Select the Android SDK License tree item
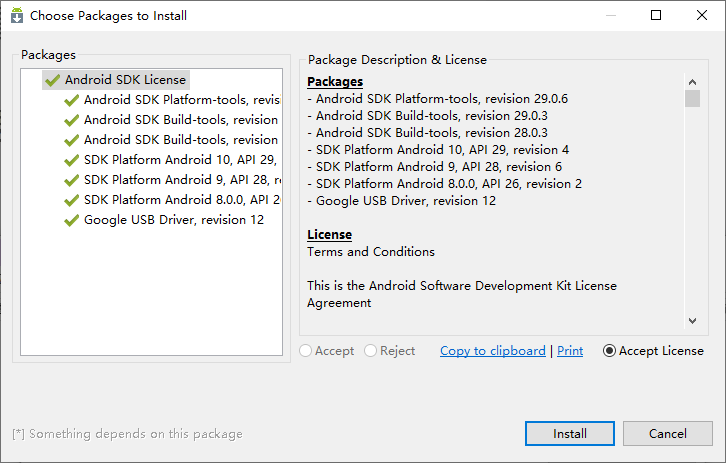This screenshot has height=463, width=726. (116, 80)
